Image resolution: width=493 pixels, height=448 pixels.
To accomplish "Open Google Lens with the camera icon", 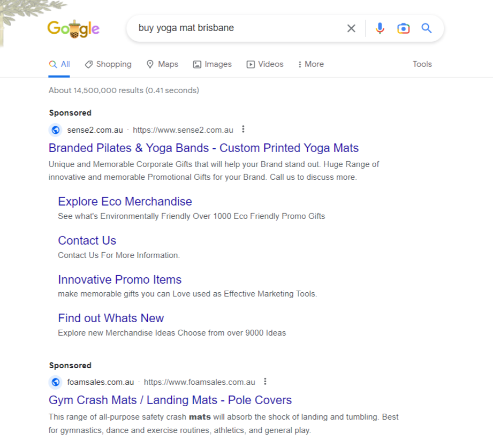I will click(x=403, y=28).
